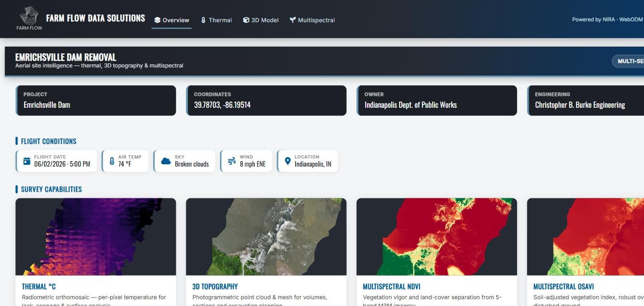Open the 3D Topography preview thumbnail
The image size is (644, 306).
(x=266, y=237)
